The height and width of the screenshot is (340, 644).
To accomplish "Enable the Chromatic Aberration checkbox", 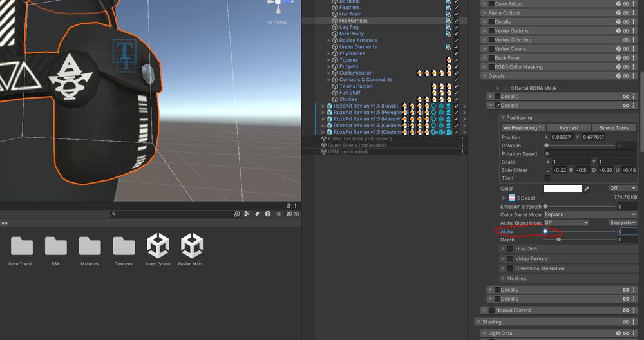I will tap(509, 269).
